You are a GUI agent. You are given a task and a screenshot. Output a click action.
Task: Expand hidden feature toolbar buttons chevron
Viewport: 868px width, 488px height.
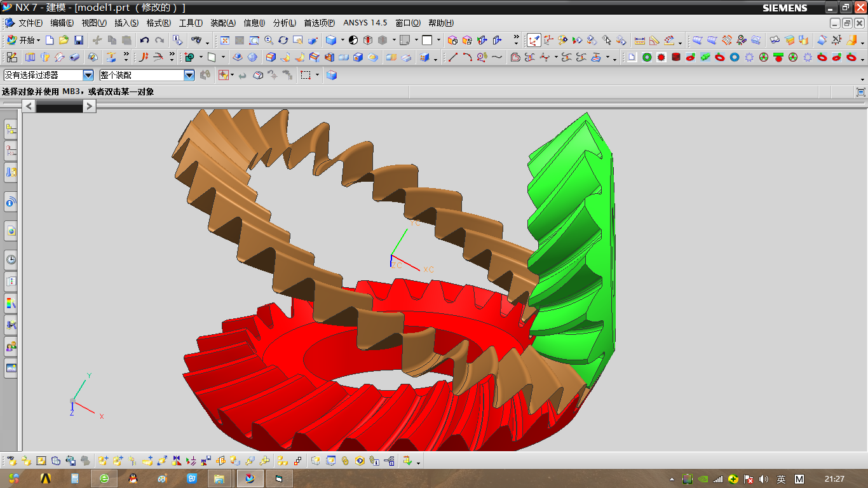126,56
